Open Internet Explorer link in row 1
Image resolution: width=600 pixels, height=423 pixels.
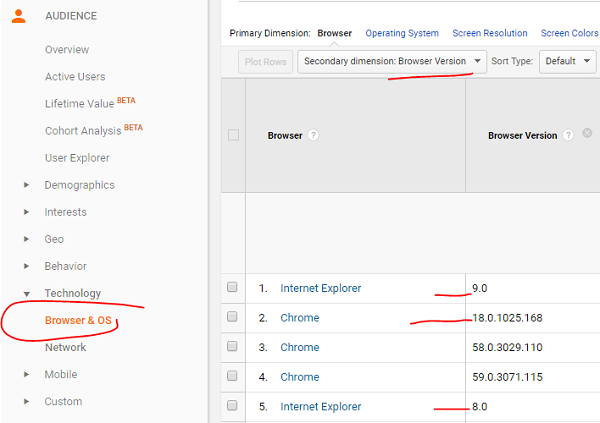pyautogui.click(x=321, y=288)
